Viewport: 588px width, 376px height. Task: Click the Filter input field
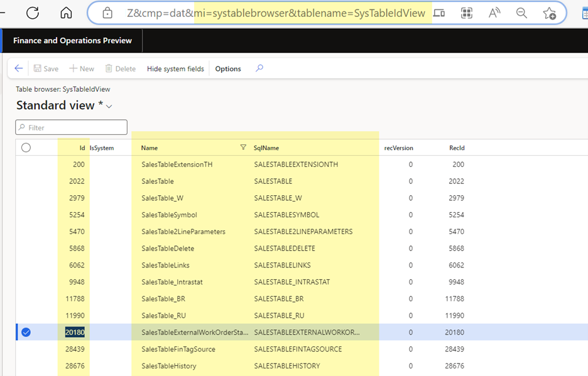[72, 127]
